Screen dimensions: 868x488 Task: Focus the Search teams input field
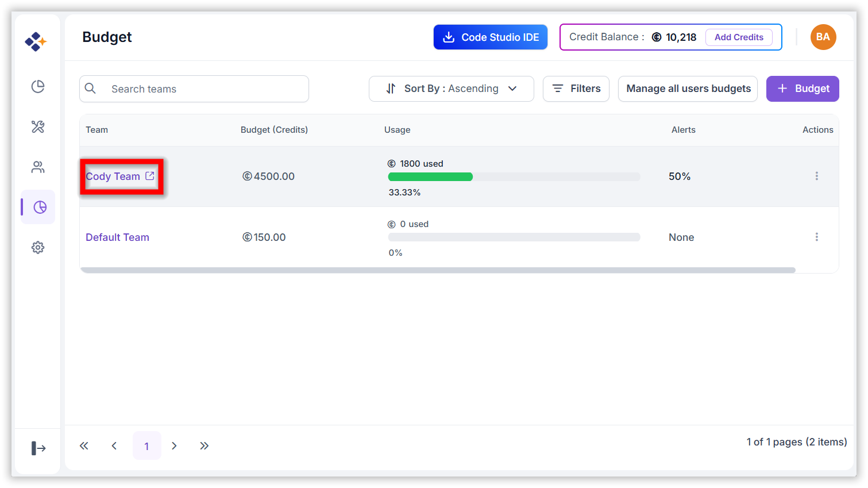[x=194, y=89]
